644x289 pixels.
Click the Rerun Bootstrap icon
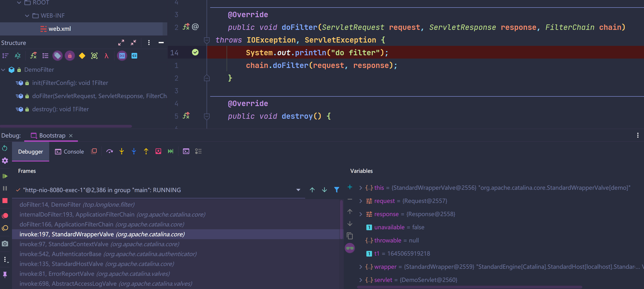click(5, 148)
